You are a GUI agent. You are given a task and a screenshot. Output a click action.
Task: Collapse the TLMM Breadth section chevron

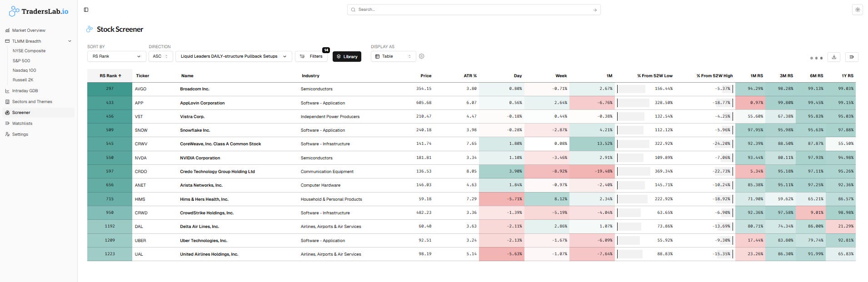pyautogui.click(x=70, y=41)
